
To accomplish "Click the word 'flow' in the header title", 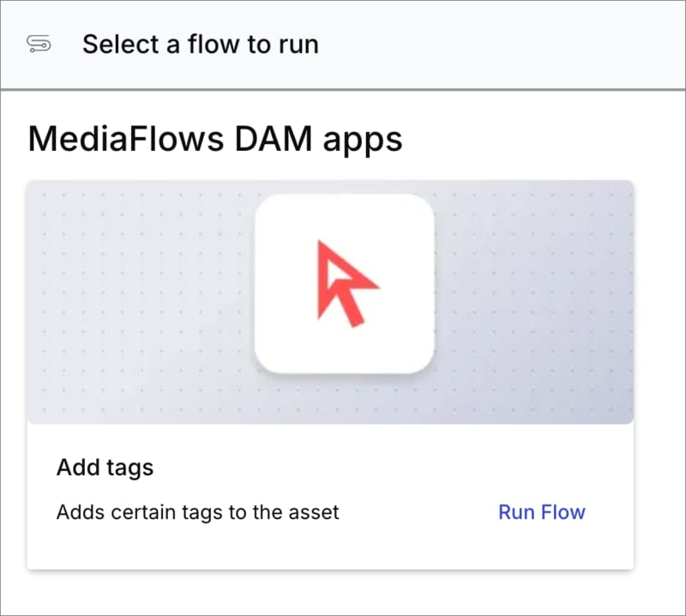I will (x=208, y=44).
